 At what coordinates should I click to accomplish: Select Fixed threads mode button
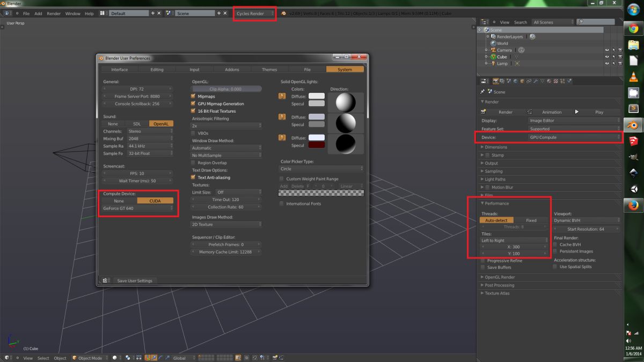[x=531, y=220]
